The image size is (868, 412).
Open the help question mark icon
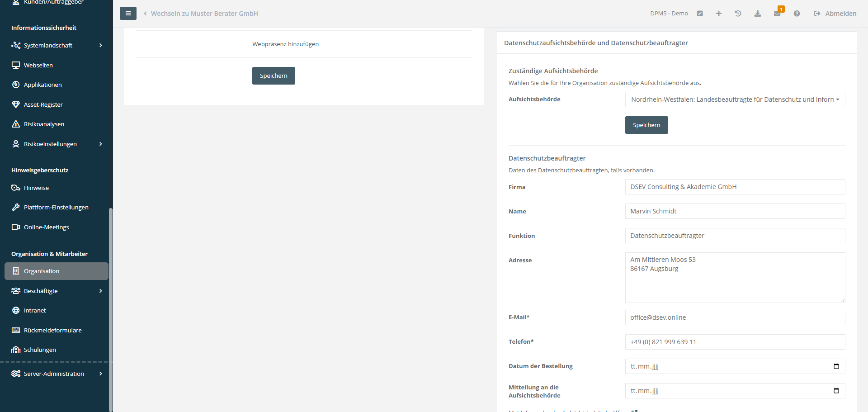(x=797, y=14)
